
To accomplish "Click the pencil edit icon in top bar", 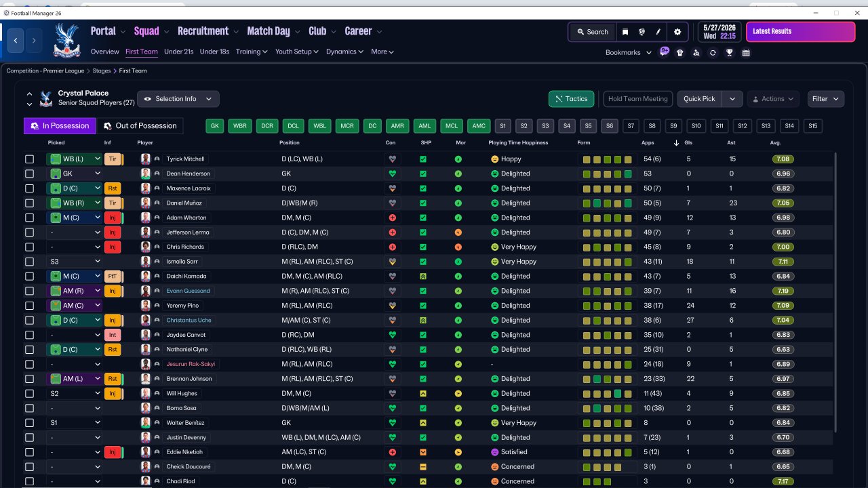I will click(658, 32).
